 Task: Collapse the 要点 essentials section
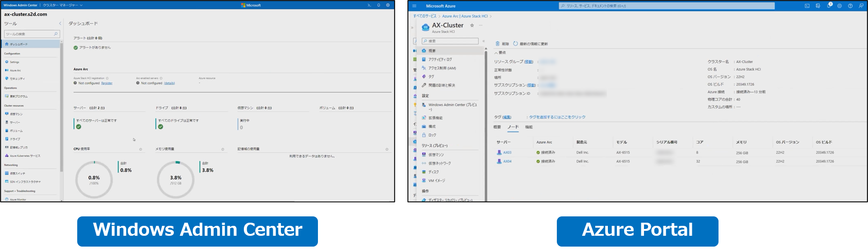point(500,53)
